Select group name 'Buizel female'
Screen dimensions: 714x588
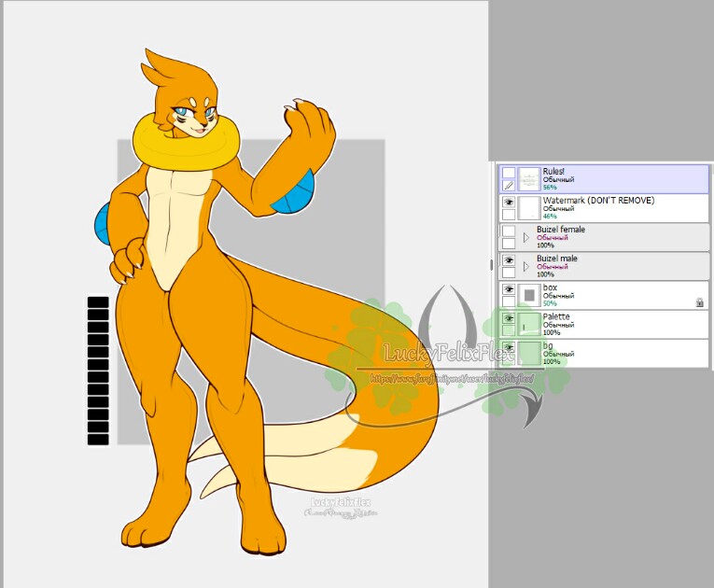[561, 230]
